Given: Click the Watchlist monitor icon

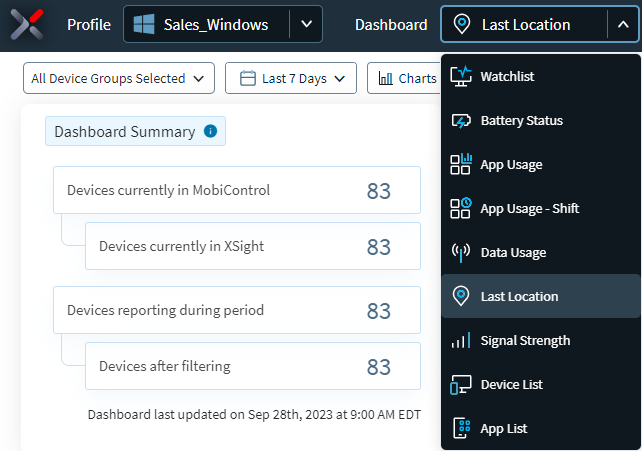Looking at the screenshot, I should pos(461,77).
